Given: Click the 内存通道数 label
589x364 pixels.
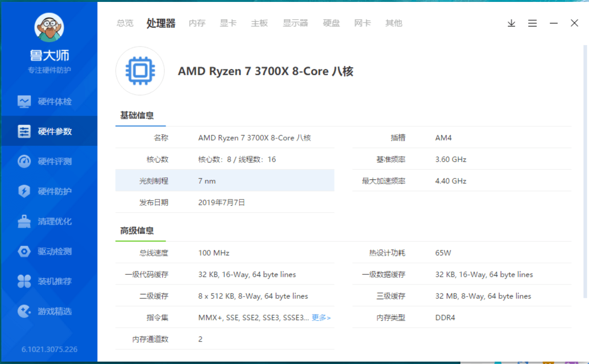Looking at the screenshot, I should (150, 339).
